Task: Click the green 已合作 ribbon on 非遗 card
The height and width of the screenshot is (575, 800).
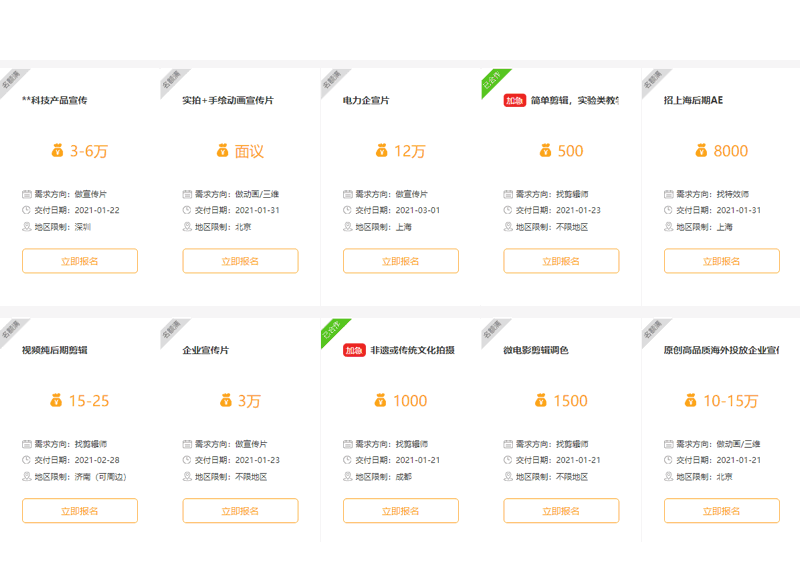Action: tap(334, 331)
